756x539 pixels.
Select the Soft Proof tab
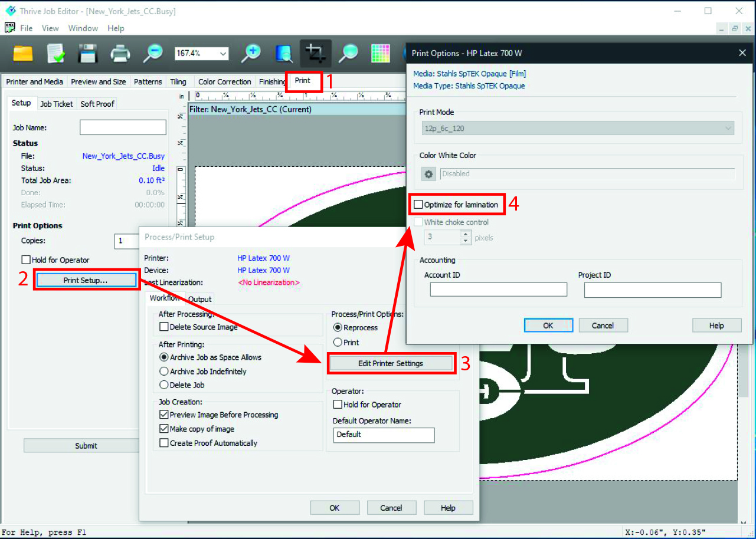click(97, 104)
